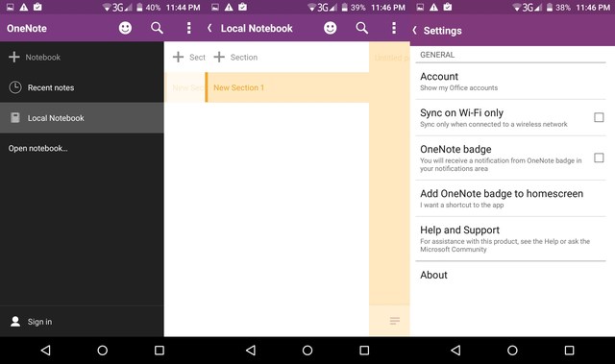Tap Sign in at bottom
Image resolution: width=615 pixels, height=364 pixels.
click(82, 322)
